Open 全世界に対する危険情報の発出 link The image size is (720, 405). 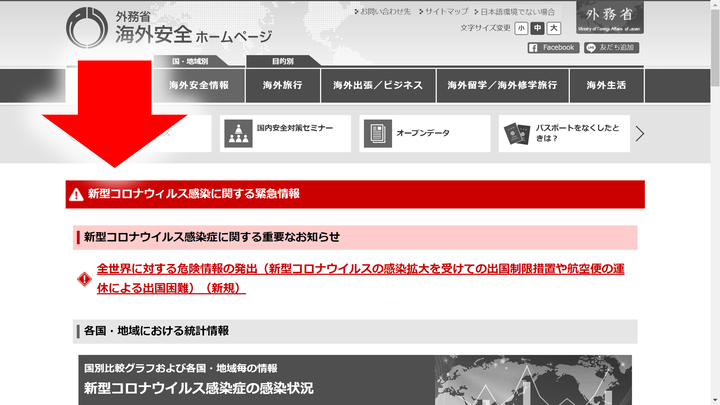pyautogui.click(x=360, y=278)
